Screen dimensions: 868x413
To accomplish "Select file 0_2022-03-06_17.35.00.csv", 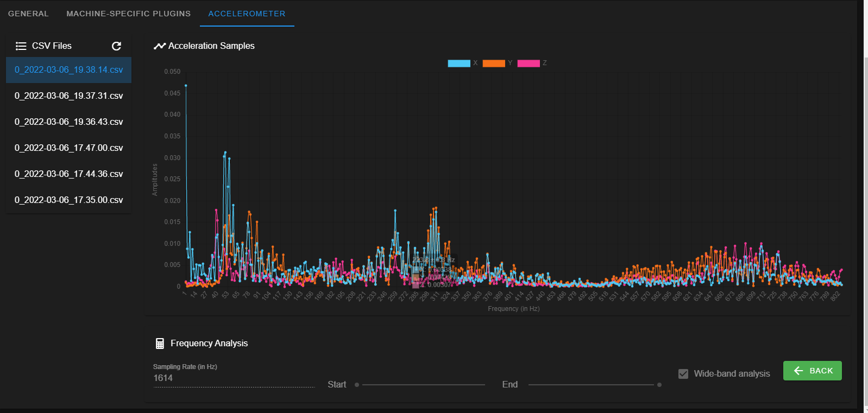I will (x=68, y=200).
